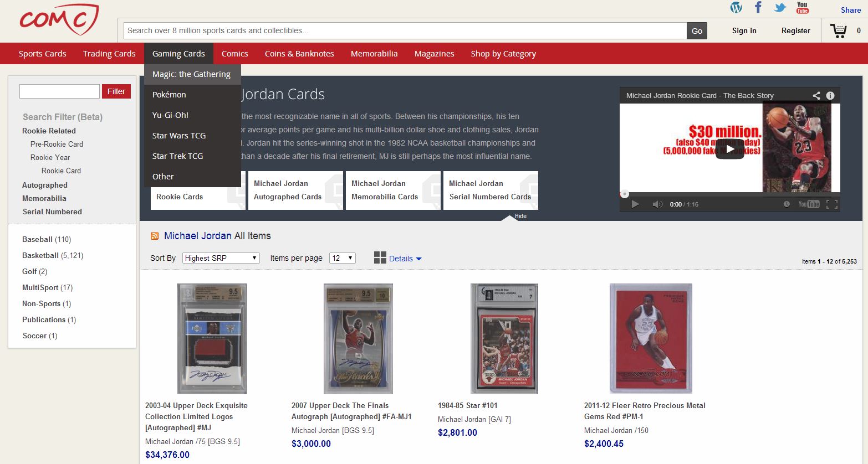Viewport: 868px width, 464px height.
Task: Click the Facebook icon in the header
Action: point(758,8)
